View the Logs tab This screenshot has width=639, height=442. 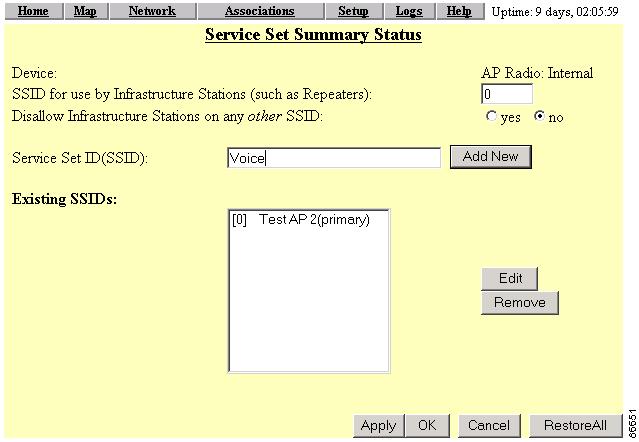[408, 11]
